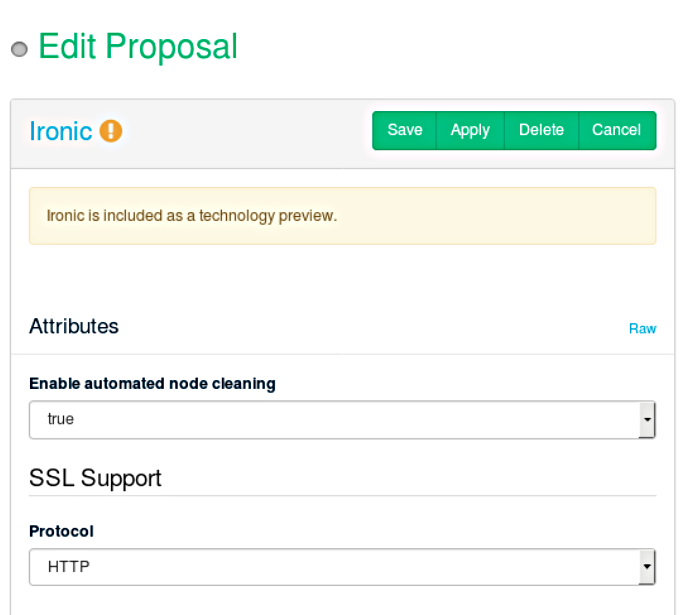Click the arrow on the node cleaning dropdown
The width and height of the screenshot is (686, 615).
point(647,420)
